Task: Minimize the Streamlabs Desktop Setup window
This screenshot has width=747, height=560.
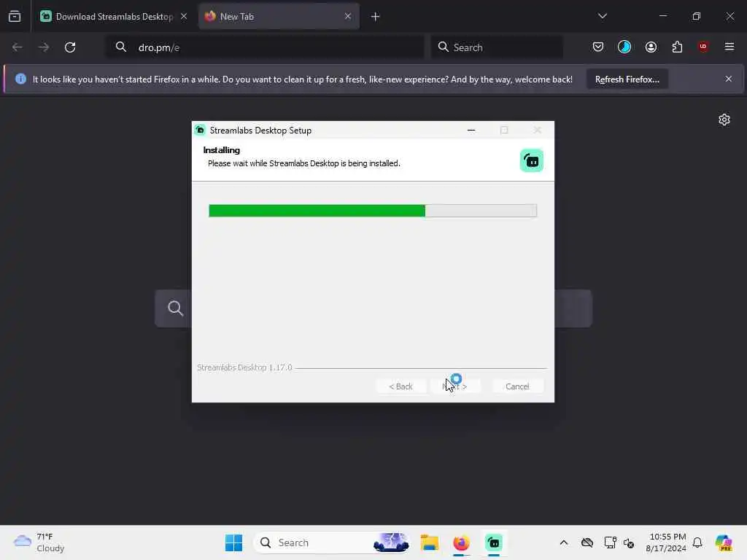Action: pyautogui.click(x=471, y=130)
